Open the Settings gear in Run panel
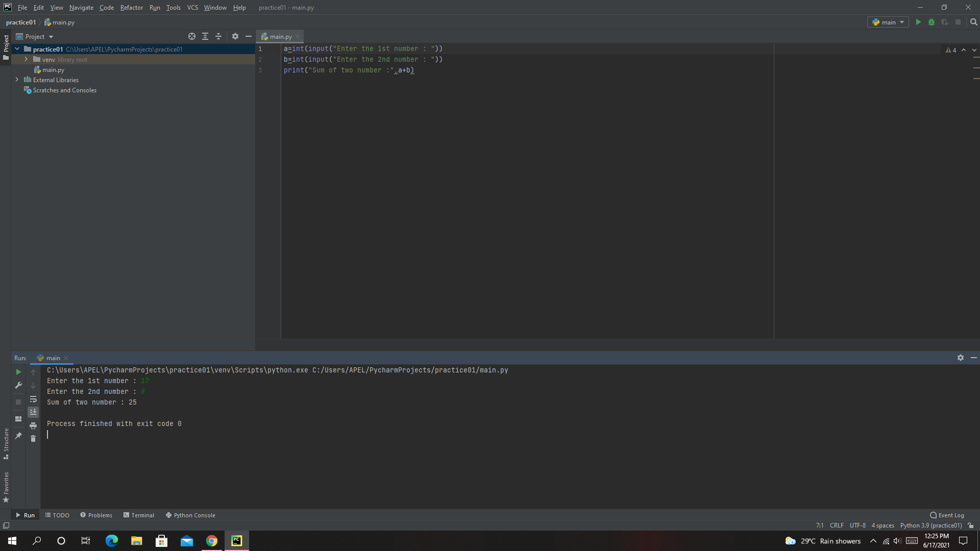 (x=961, y=357)
